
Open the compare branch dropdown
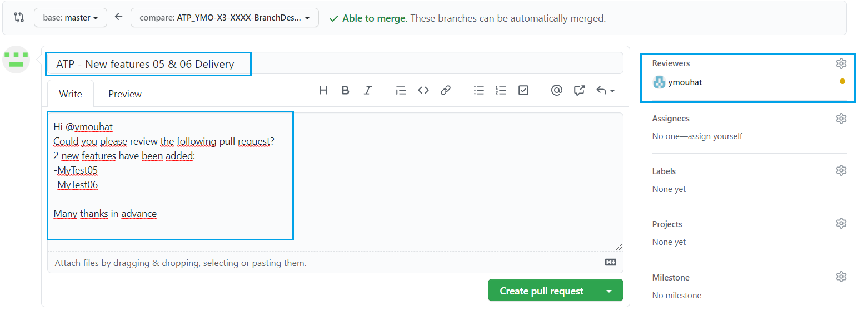point(225,18)
